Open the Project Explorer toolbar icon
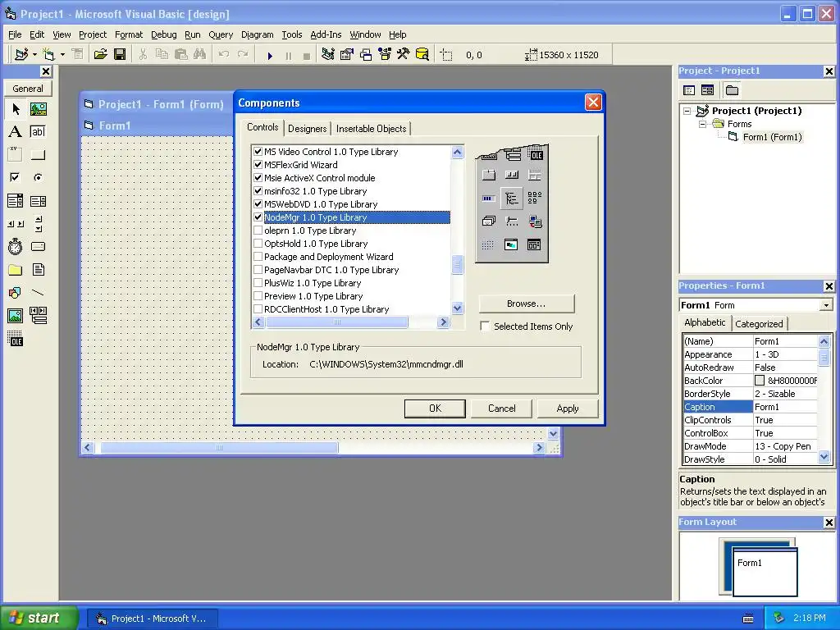 (328, 54)
